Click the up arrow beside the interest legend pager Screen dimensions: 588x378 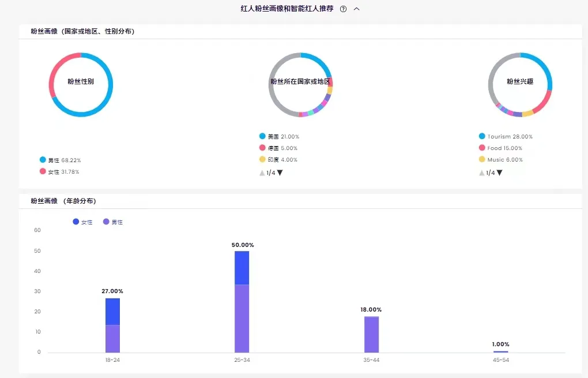pos(481,172)
